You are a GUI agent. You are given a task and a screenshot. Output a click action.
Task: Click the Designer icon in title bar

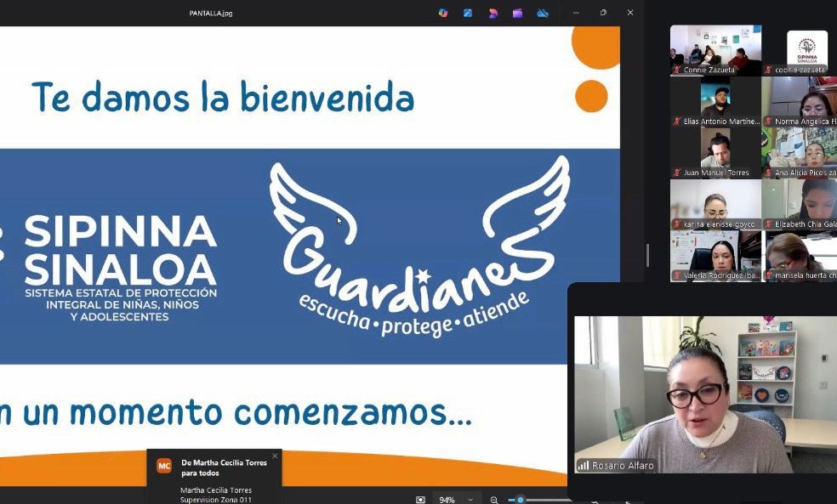(x=493, y=13)
